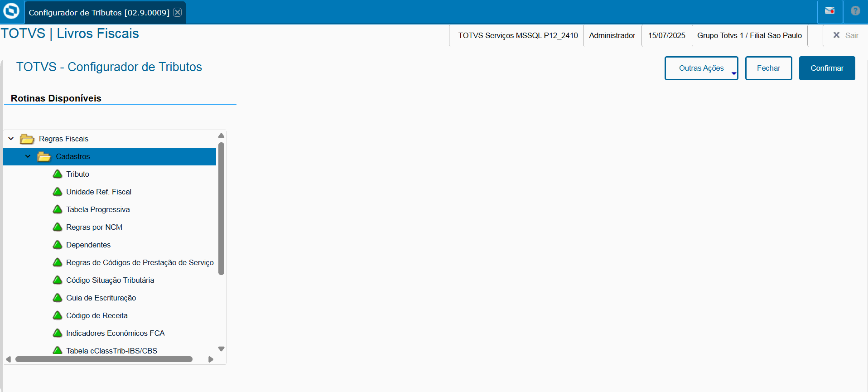Click the 15/07/2025 date label
The height and width of the screenshot is (392, 868).
666,35
